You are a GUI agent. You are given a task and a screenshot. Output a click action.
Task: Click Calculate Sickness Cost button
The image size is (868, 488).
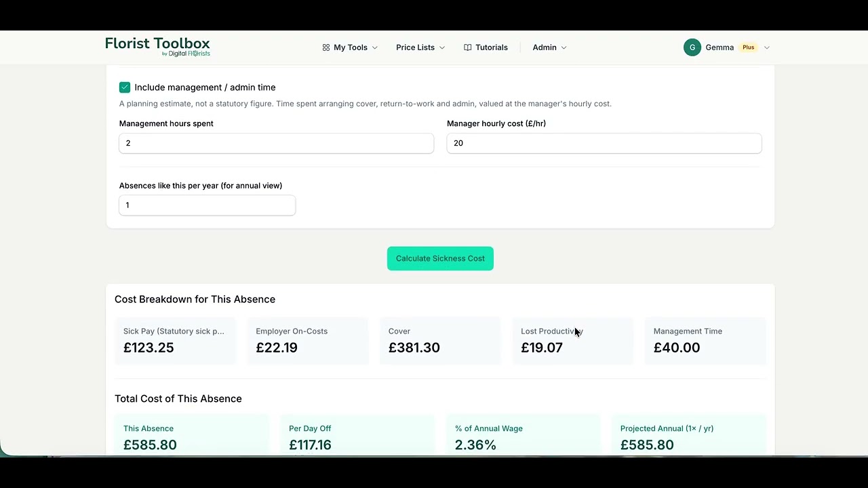tap(440, 258)
